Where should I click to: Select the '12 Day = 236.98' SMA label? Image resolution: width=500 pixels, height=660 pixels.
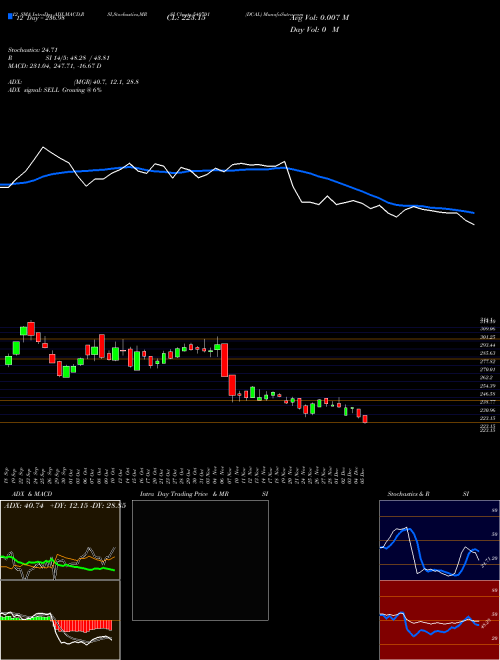tap(40, 18)
